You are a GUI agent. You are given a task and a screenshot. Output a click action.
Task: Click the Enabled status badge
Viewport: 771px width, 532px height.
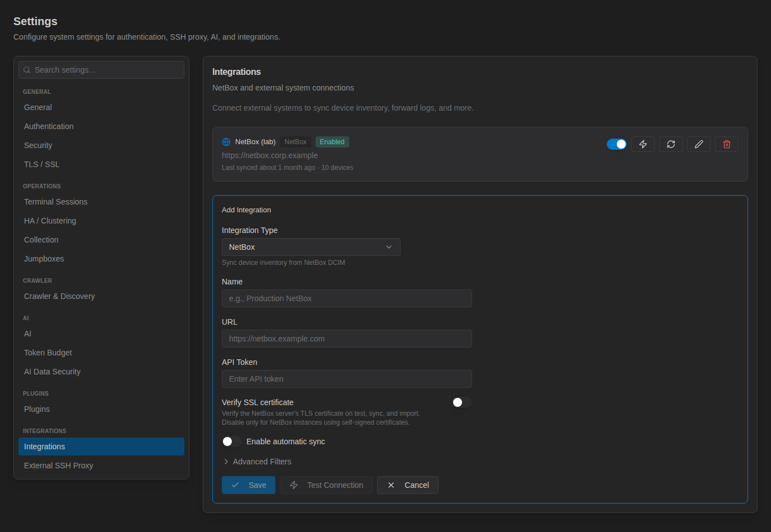[x=332, y=142]
